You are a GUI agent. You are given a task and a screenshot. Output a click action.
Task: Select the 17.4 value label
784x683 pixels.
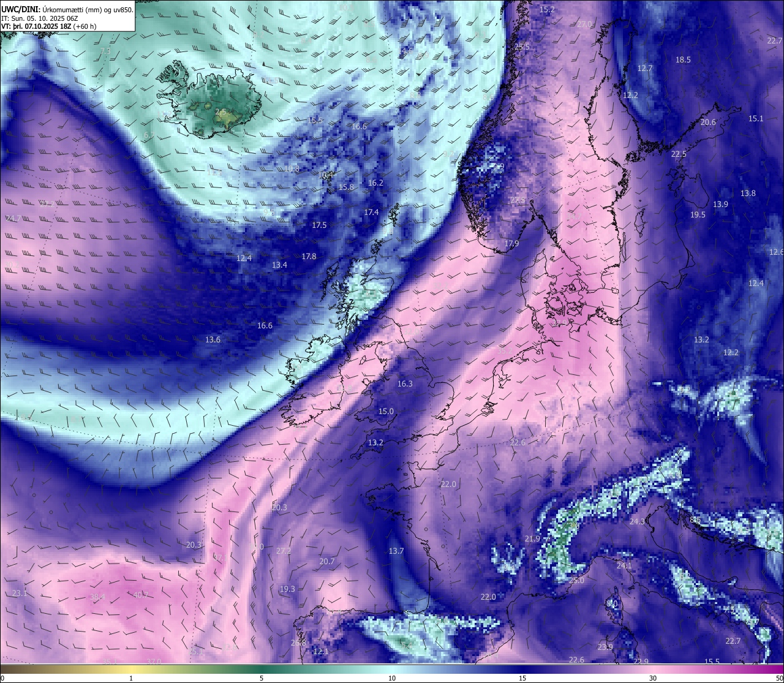coord(371,213)
